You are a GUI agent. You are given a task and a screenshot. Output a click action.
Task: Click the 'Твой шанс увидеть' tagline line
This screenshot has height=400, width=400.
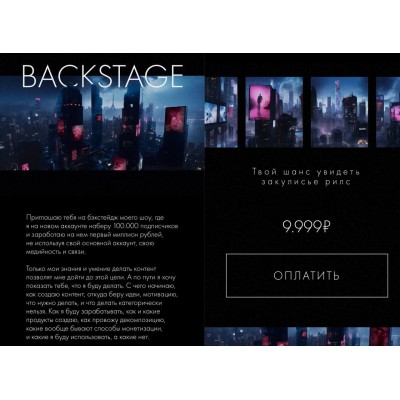(306, 172)
